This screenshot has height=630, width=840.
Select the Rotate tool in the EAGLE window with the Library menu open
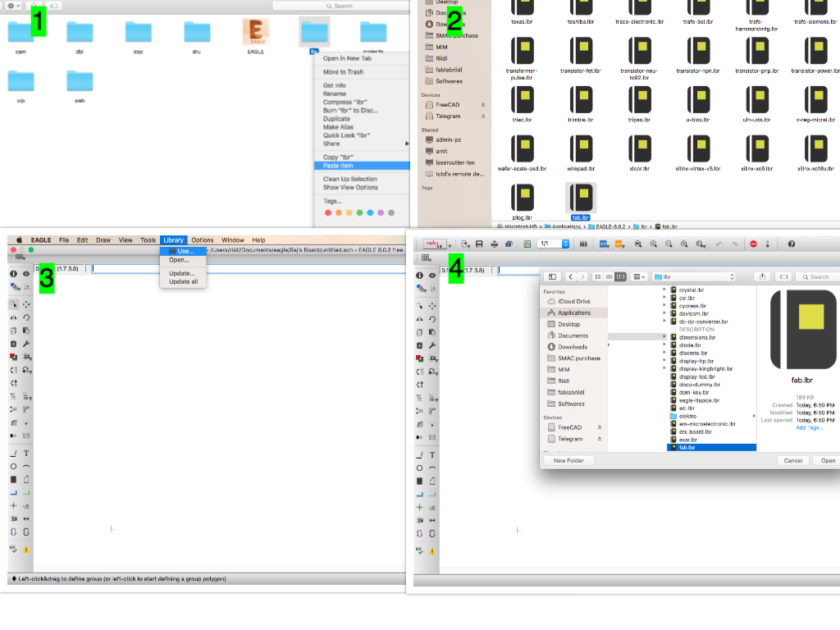(26, 317)
